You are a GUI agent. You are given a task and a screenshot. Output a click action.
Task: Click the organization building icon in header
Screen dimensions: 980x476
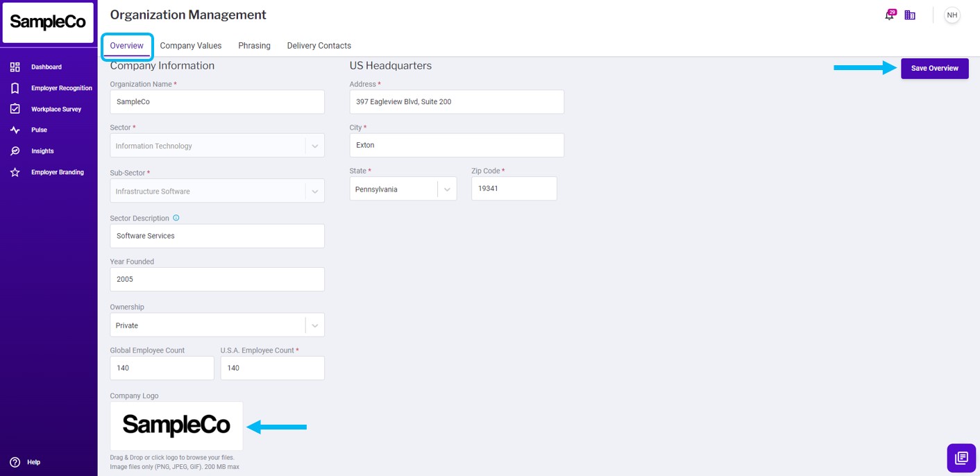(910, 15)
